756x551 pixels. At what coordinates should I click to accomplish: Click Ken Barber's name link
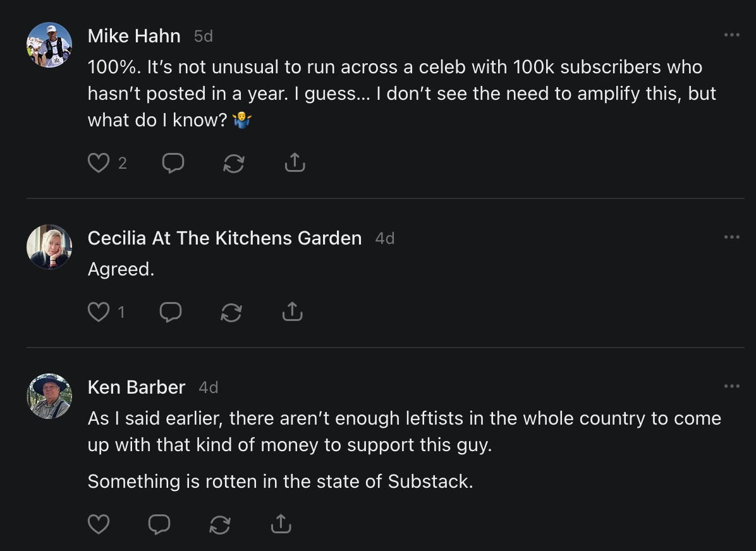pyautogui.click(x=137, y=387)
